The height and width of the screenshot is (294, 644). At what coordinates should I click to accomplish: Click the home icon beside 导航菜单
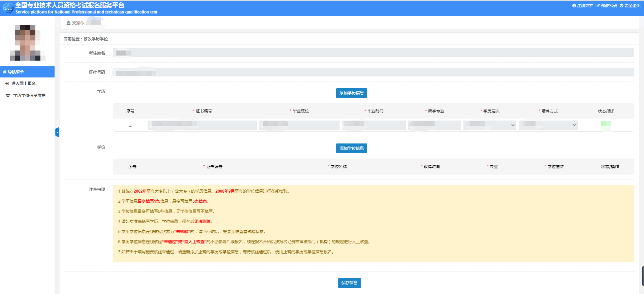(5, 72)
